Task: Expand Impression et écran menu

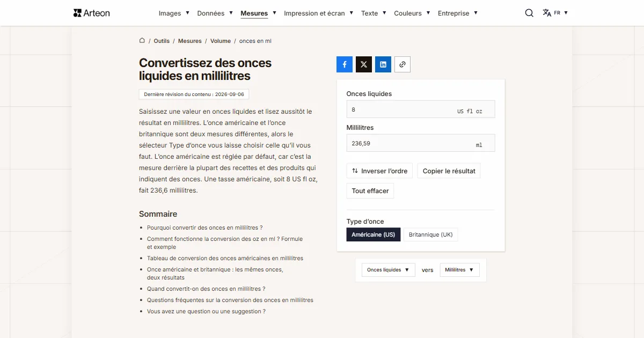Action: click(x=319, y=13)
